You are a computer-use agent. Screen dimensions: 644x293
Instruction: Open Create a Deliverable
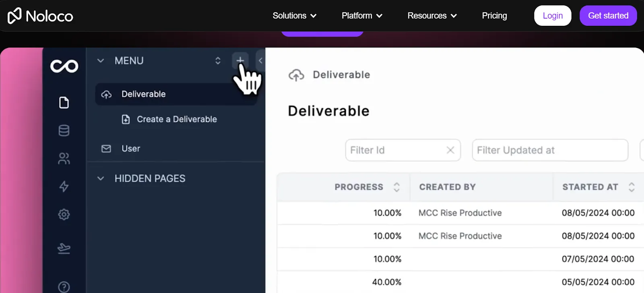(176, 119)
